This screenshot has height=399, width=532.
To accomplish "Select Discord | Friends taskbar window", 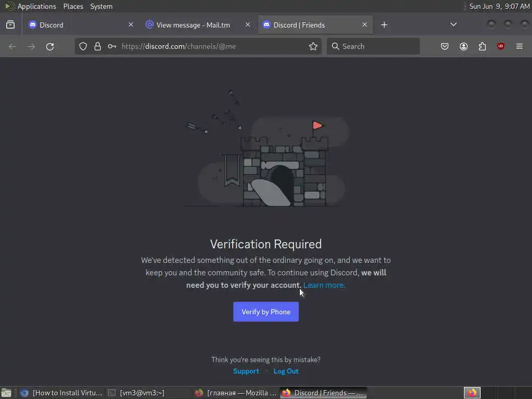I will pos(323,393).
